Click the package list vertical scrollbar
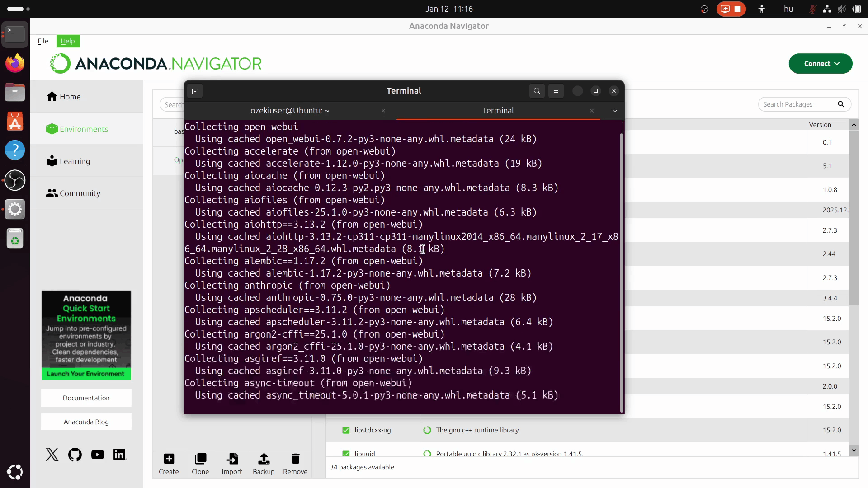 click(x=854, y=217)
